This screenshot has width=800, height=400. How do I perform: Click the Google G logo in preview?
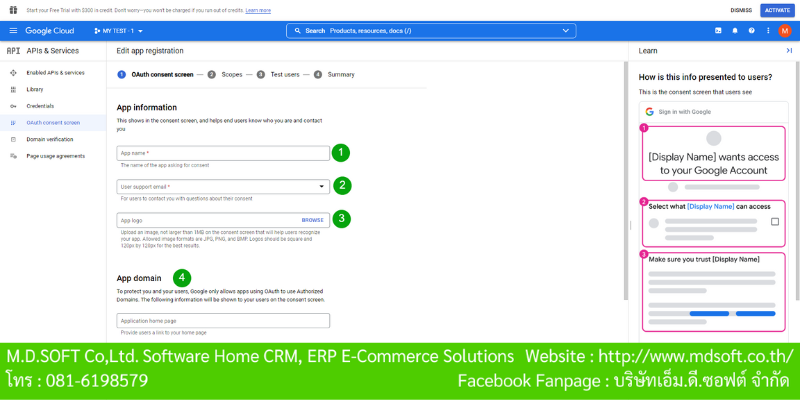click(x=649, y=112)
